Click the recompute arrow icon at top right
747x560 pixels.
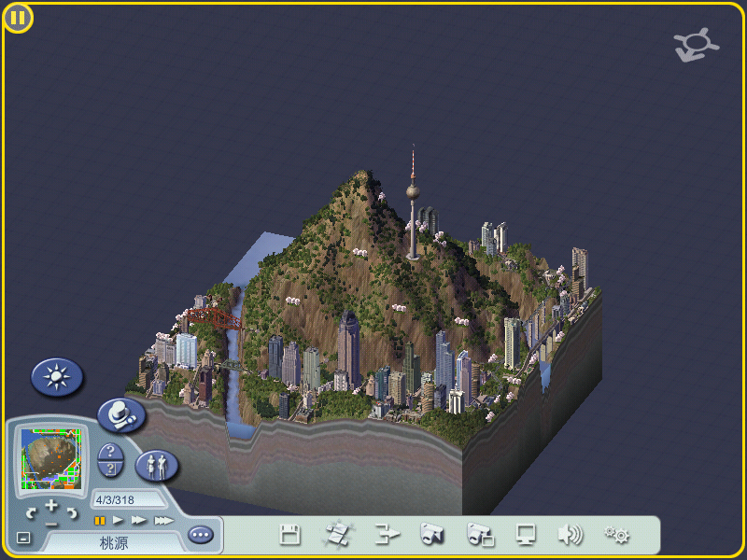click(x=697, y=45)
